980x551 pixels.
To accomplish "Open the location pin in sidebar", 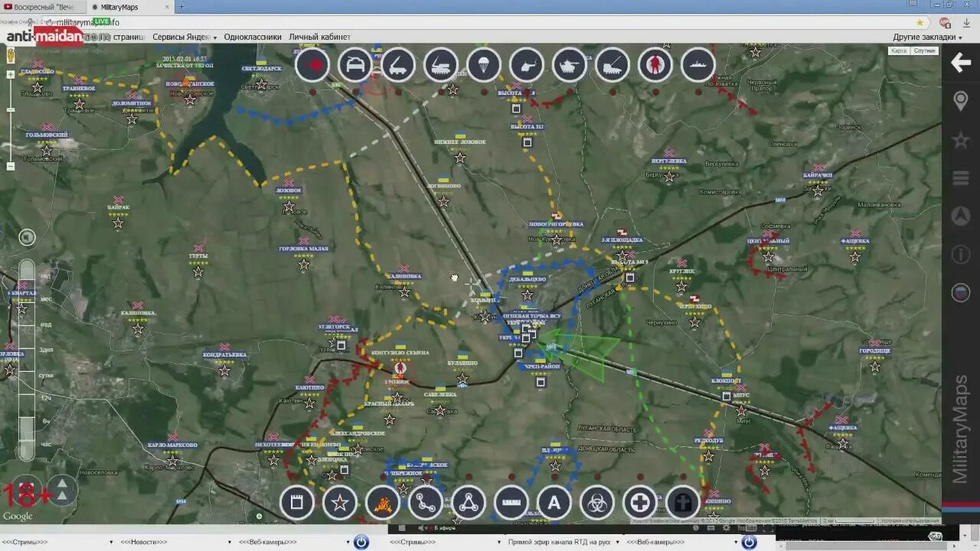I will [961, 101].
